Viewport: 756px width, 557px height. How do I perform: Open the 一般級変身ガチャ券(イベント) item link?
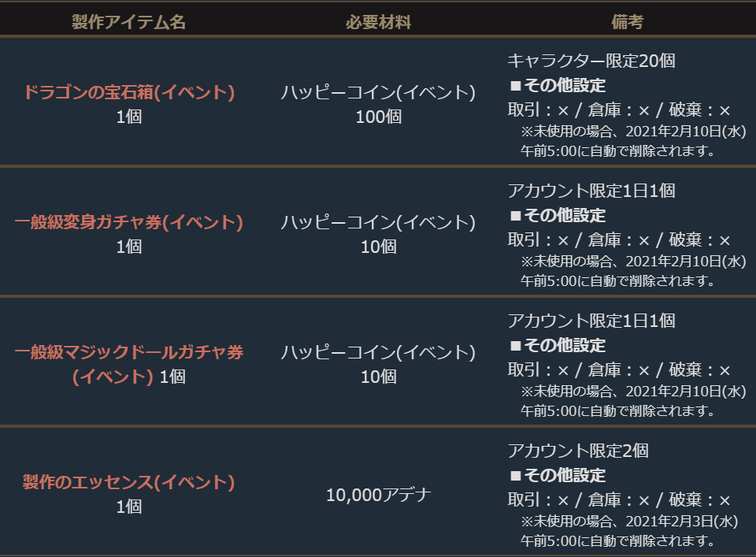point(129,223)
